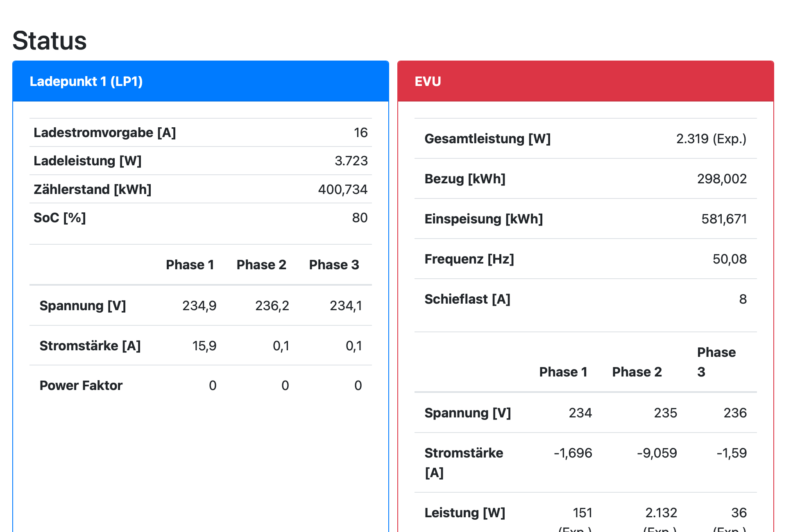Click the Phase 1 column header in LP1
This screenshot has height=532, width=793.
pos(190,265)
